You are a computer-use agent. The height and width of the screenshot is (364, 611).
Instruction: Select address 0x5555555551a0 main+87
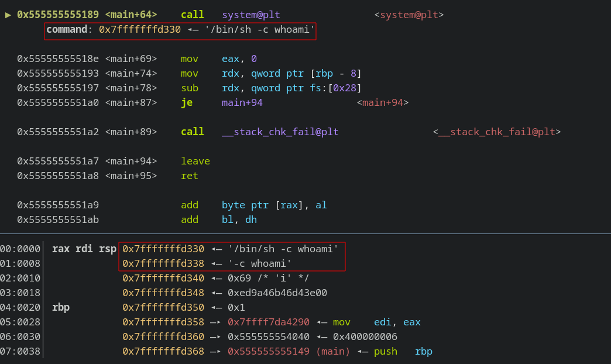pyautogui.click(x=58, y=103)
